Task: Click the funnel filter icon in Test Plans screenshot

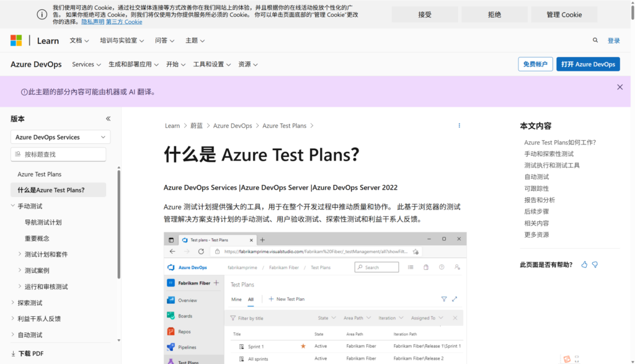Action: coord(444,299)
